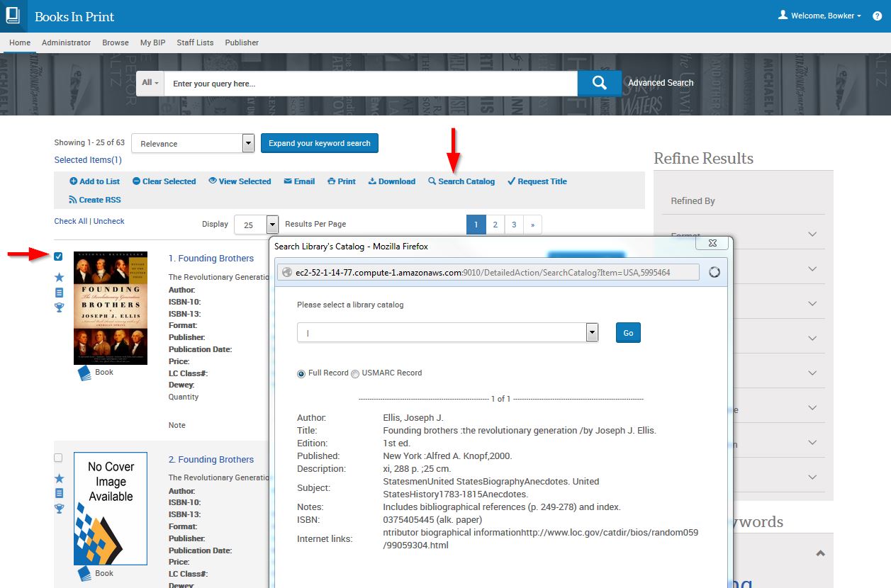Click the No Cover Image Available thumbnail
Image resolution: width=891 pixels, height=588 pixels.
coord(111,508)
